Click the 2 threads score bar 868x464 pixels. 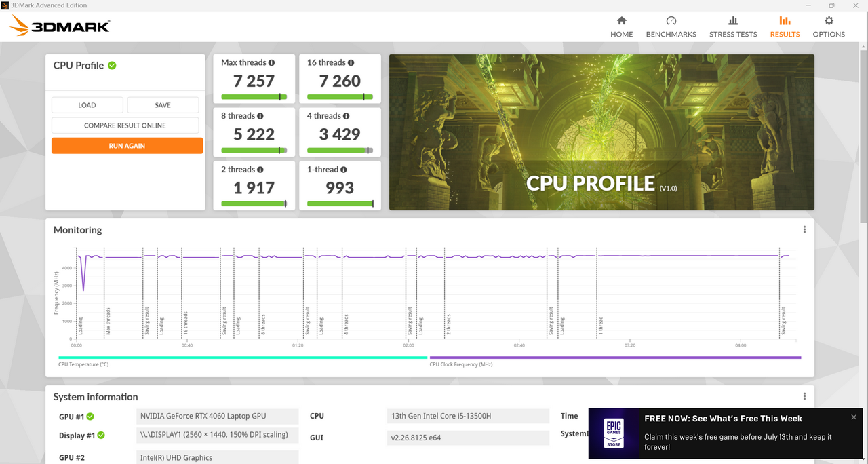tap(254, 204)
